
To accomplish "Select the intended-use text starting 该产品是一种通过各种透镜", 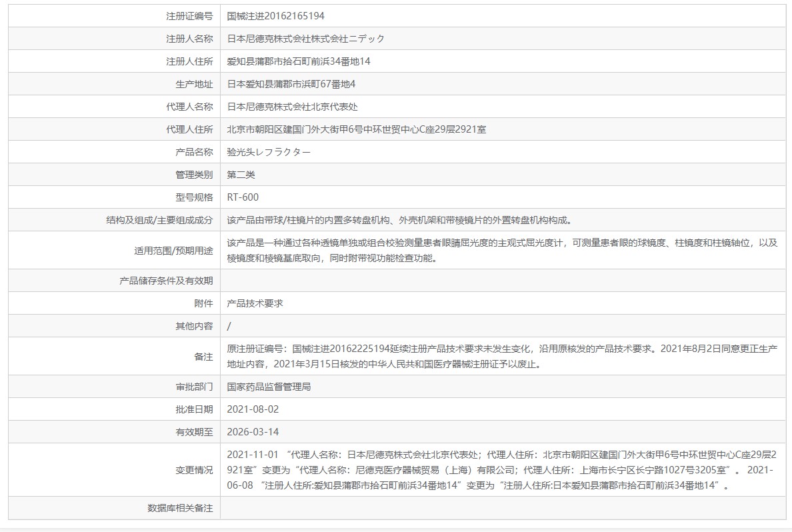I will coord(502,251).
